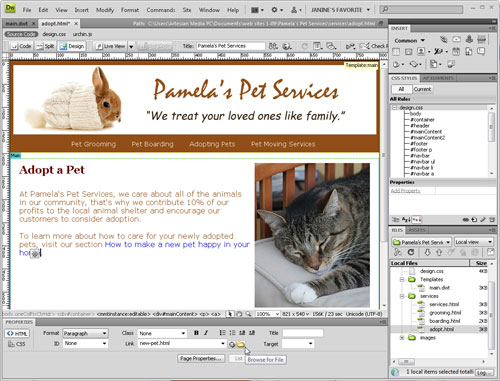Click the Page Properties button
Image resolution: width=500 pixels, height=381 pixels.
(x=201, y=359)
